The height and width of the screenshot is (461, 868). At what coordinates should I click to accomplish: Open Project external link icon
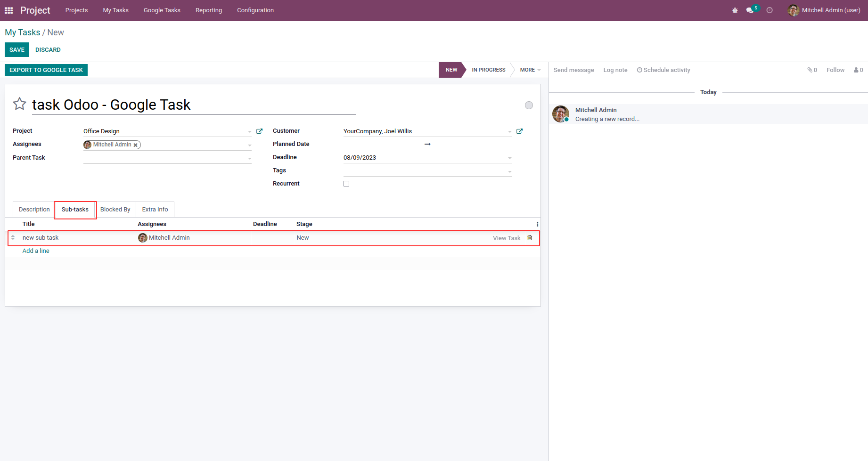tap(259, 131)
